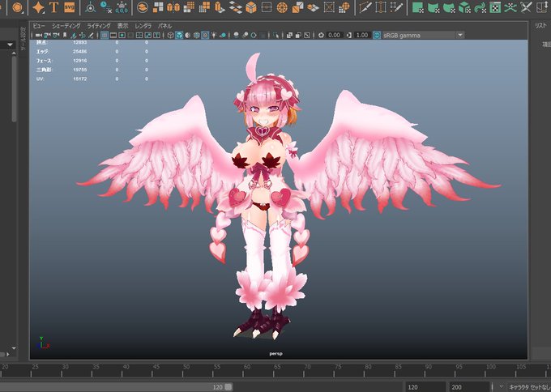The width and height of the screenshot is (551, 392).
Task: Toggle the textured display button
Action: point(205,35)
